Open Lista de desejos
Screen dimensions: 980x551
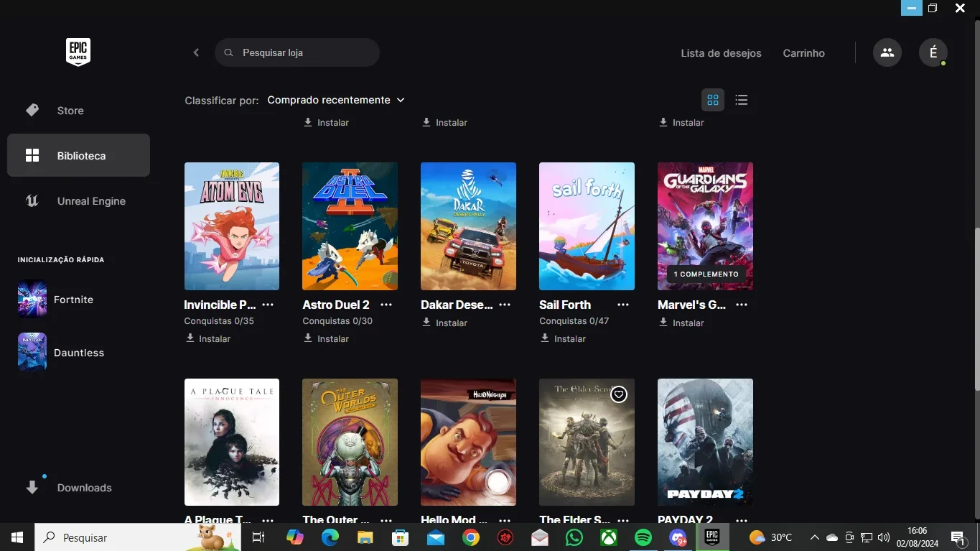[721, 53]
